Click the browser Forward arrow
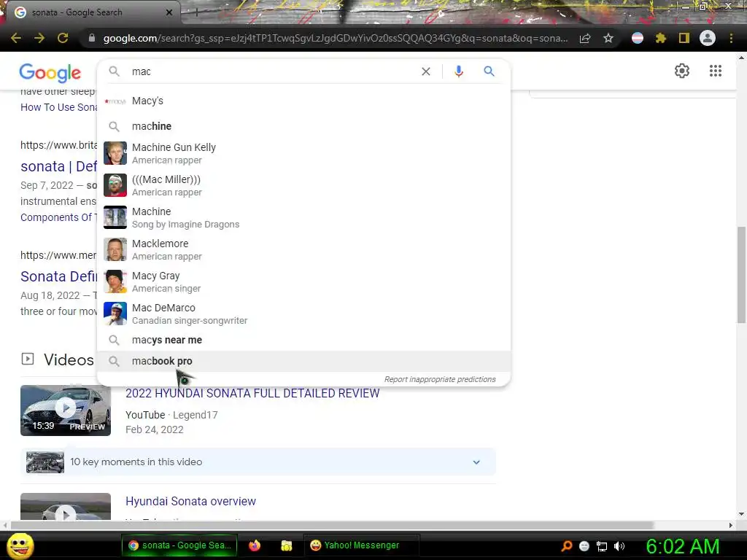 coord(39,38)
